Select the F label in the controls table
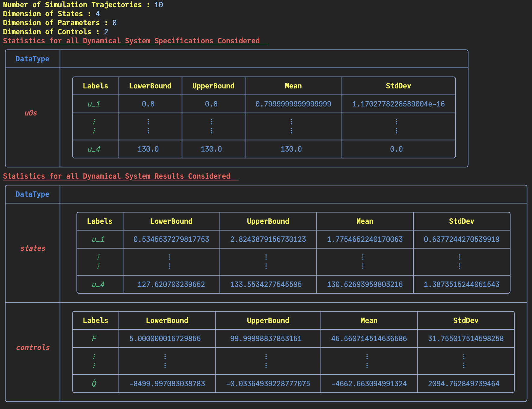Image resolution: width=532 pixels, height=409 pixels. [x=94, y=339]
